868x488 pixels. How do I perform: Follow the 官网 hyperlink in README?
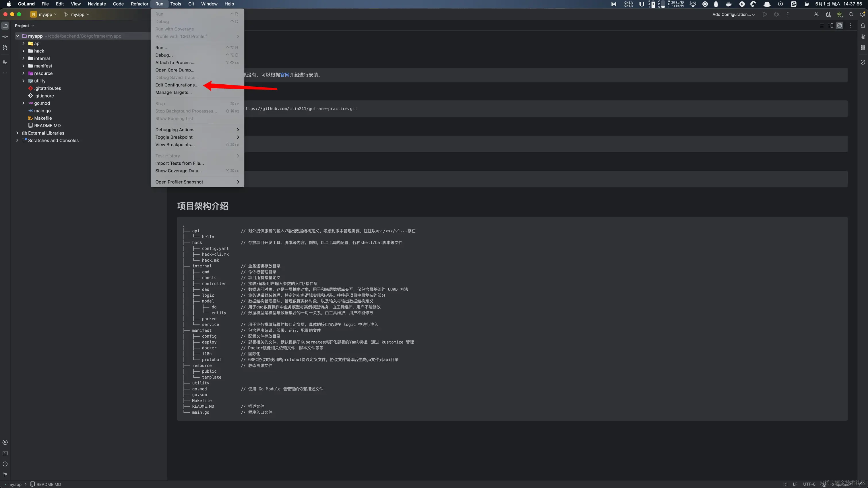(x=285, y=75)
